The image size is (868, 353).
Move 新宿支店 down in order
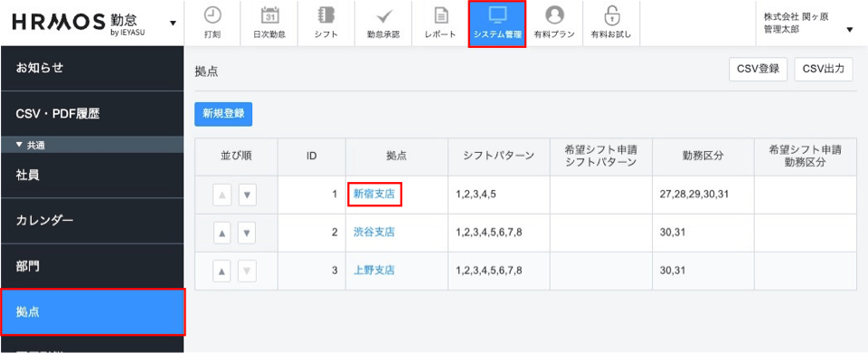click(248, 196)
